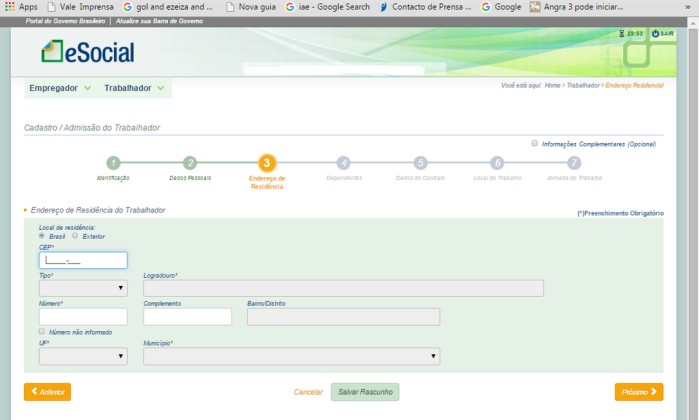Open the Empregador menu
This screenshot has width=699, height=420.
pos(60,88)
